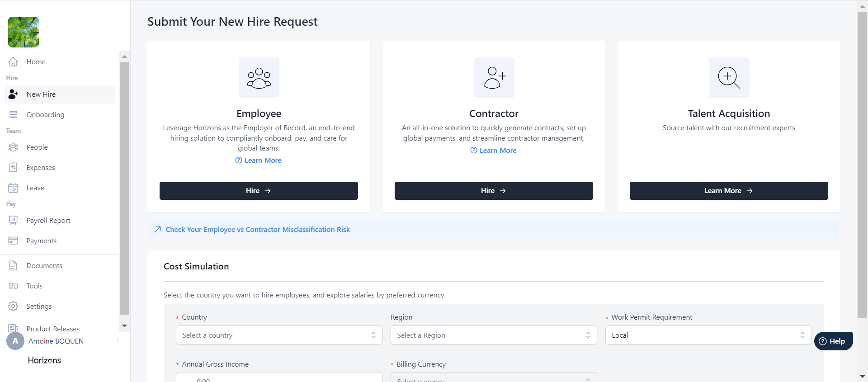Click the Help button

(x=833, y=341)
